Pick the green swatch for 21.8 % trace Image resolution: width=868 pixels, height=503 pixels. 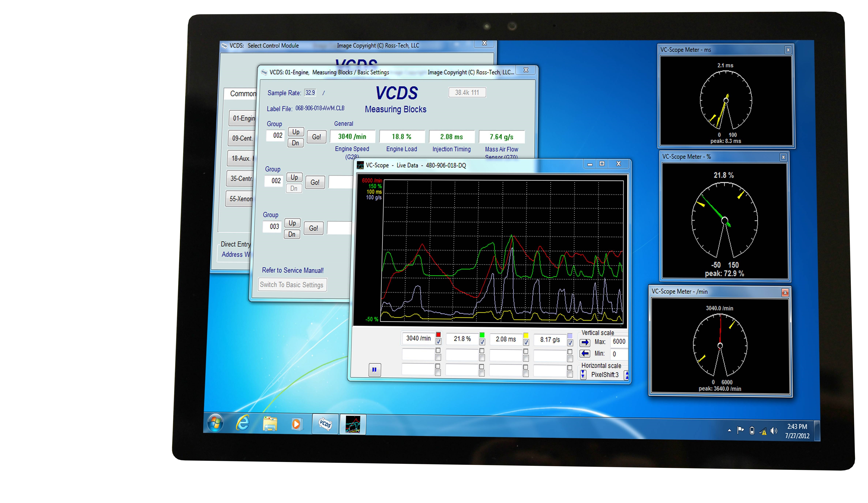pyautogui.click(x=482, y=335)
